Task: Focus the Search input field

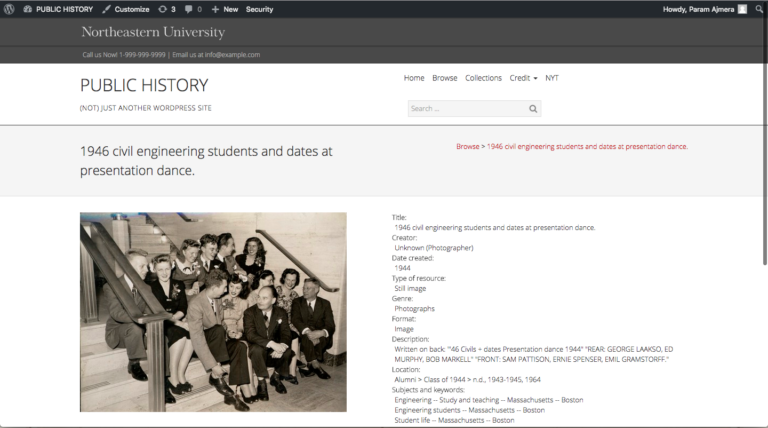Action: 465,109
